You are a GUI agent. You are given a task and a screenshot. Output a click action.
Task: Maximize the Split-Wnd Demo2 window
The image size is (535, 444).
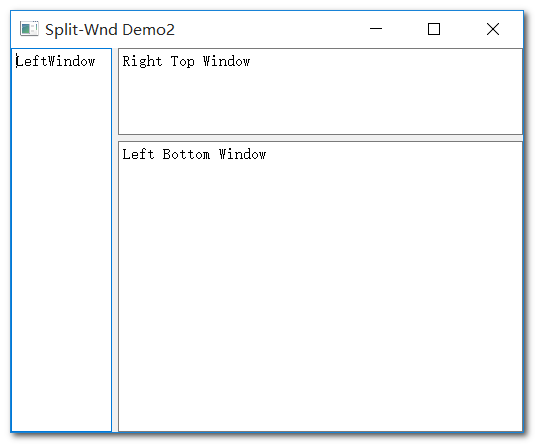(x=434, y=29)
